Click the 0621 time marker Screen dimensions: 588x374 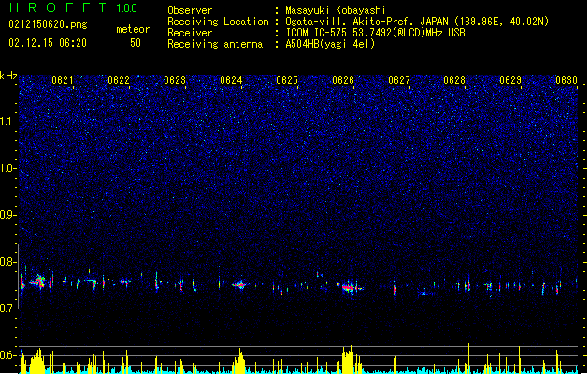(63, 80)
